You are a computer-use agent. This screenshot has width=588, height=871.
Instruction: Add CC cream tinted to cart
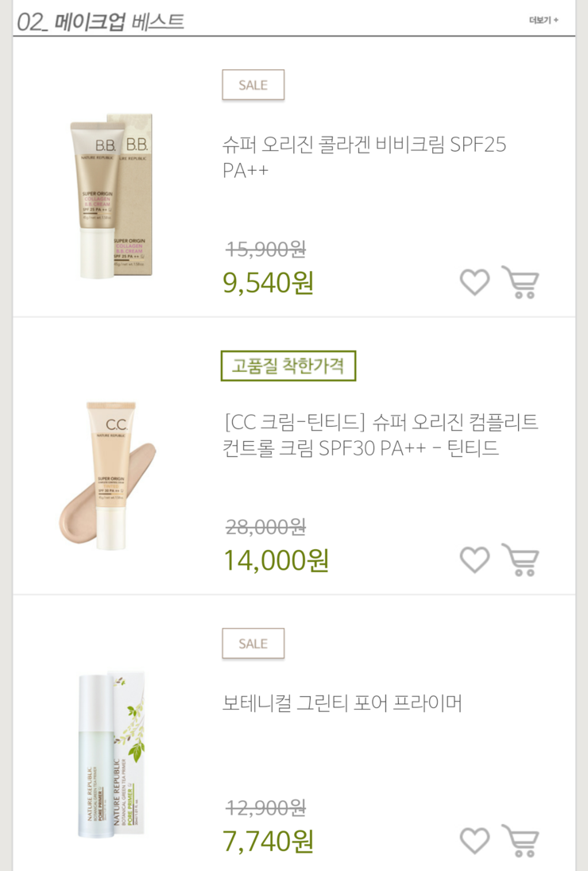coord(520,559)
